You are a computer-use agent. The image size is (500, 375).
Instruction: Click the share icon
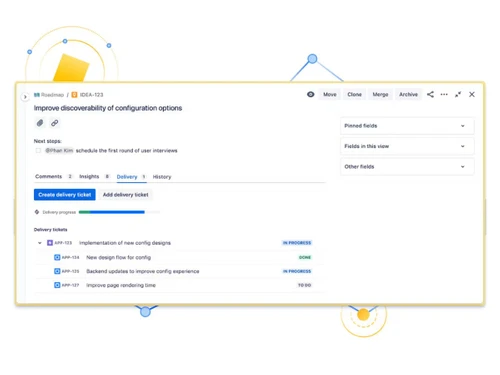(430, 94)
